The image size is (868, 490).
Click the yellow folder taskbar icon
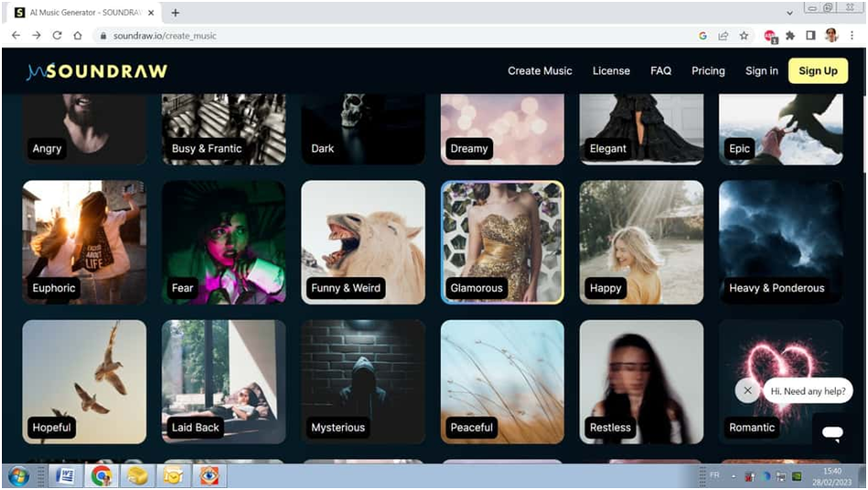click(x=137, y=475)
